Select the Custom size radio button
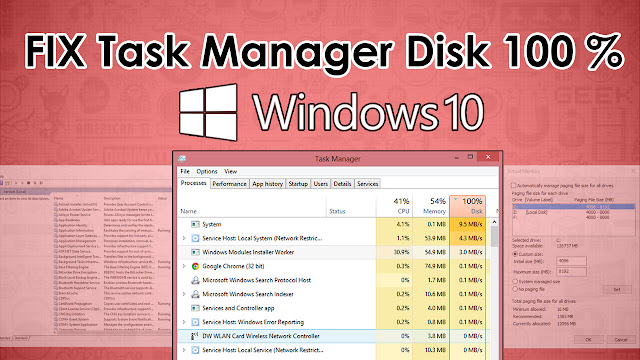This screenshot has height=360, width=640. 515,254
